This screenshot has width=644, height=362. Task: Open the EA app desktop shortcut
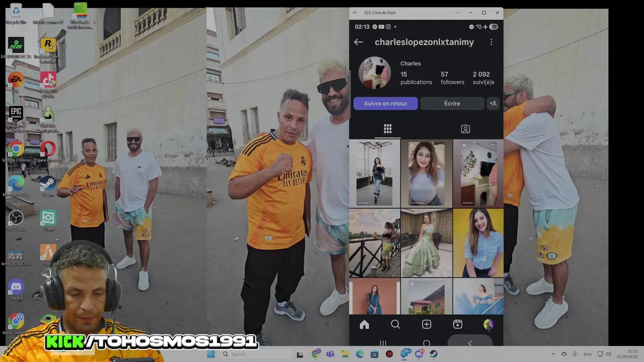16,83
